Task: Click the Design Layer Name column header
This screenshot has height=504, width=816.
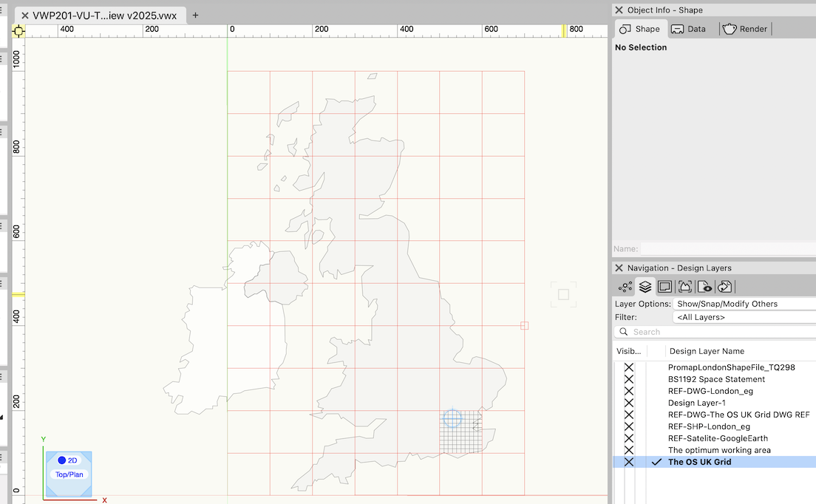Action: [707, 351]
